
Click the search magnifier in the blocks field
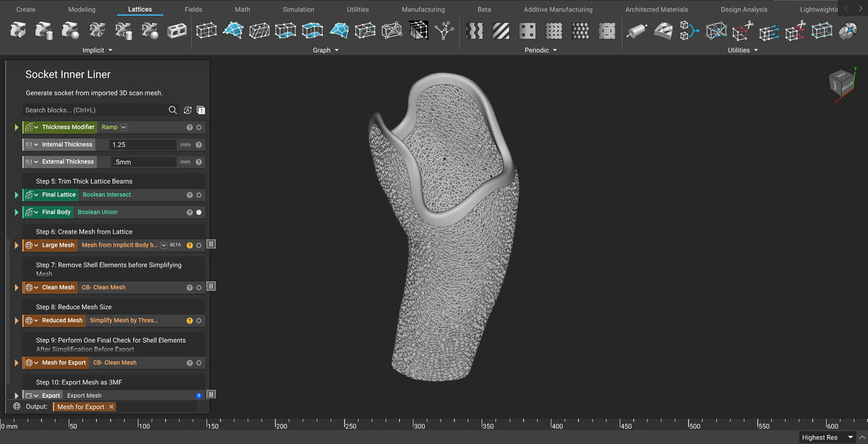(x=172, y=110)
